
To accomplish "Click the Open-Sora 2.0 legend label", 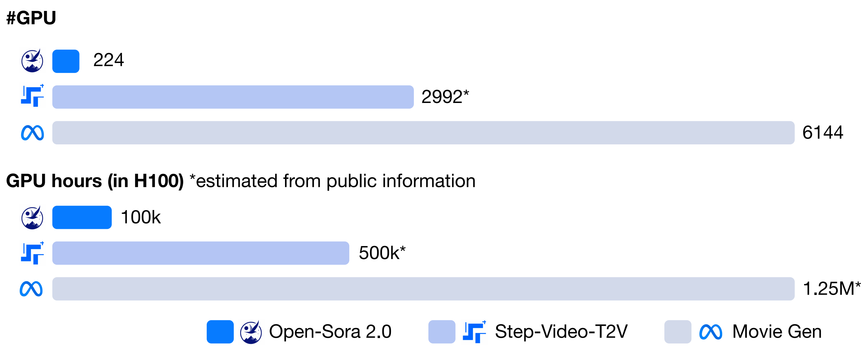I will tap(330, 332).
